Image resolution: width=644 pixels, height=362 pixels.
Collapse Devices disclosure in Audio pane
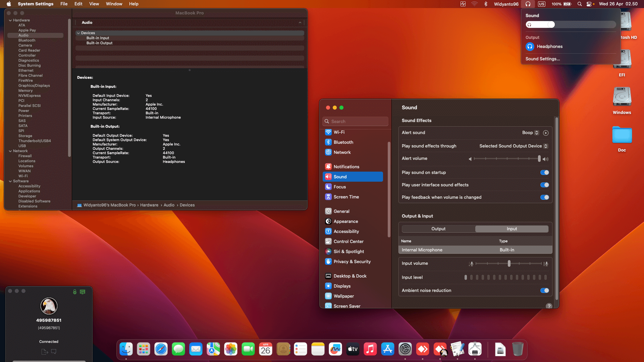(x=78, y=33)
